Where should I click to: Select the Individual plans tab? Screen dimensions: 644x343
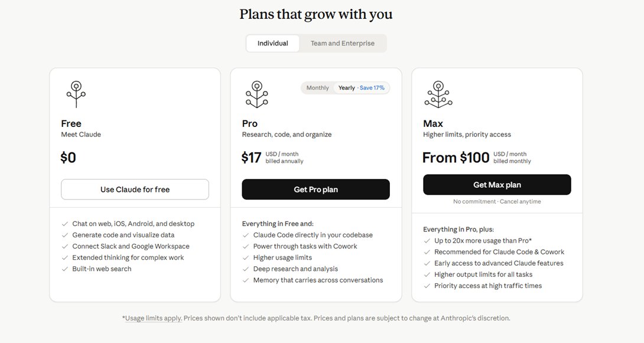(x=273, y=43)
